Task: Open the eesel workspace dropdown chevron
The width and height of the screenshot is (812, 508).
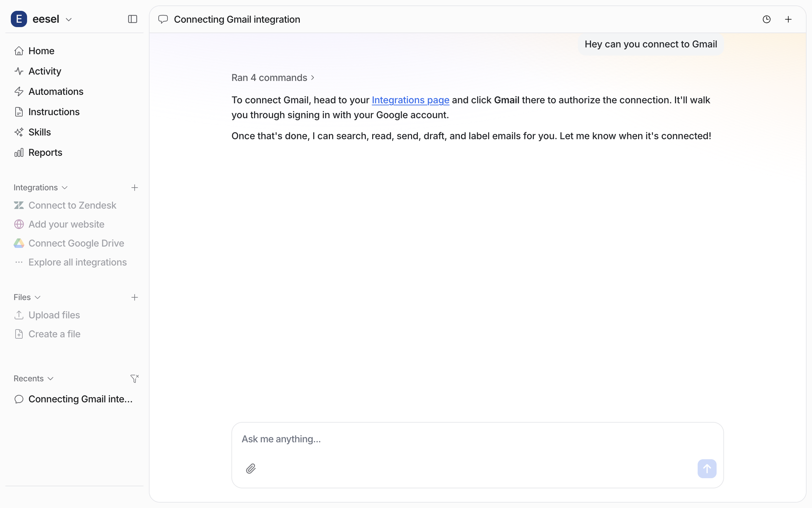Action: pyautogui.click(x=69, y=20)
